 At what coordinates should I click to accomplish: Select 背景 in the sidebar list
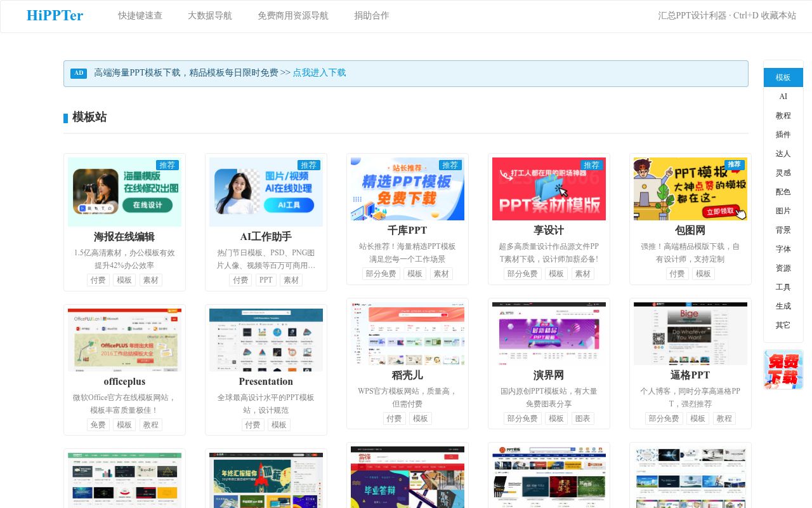point(783,230)
